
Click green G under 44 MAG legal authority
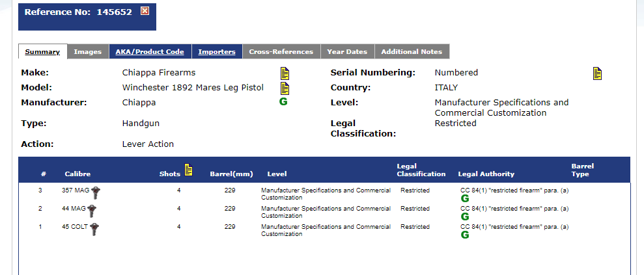(x=465, y=216)
